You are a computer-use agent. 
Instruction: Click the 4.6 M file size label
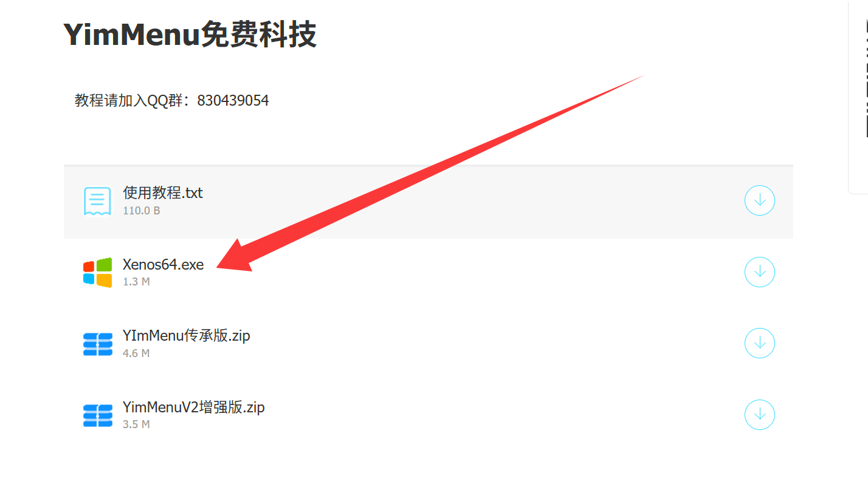pos(136,353)
